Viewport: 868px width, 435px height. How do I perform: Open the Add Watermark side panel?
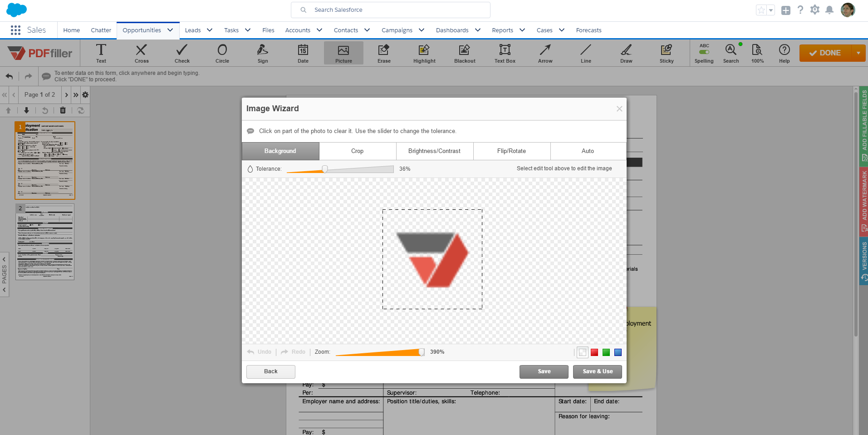tap(864, 202)
